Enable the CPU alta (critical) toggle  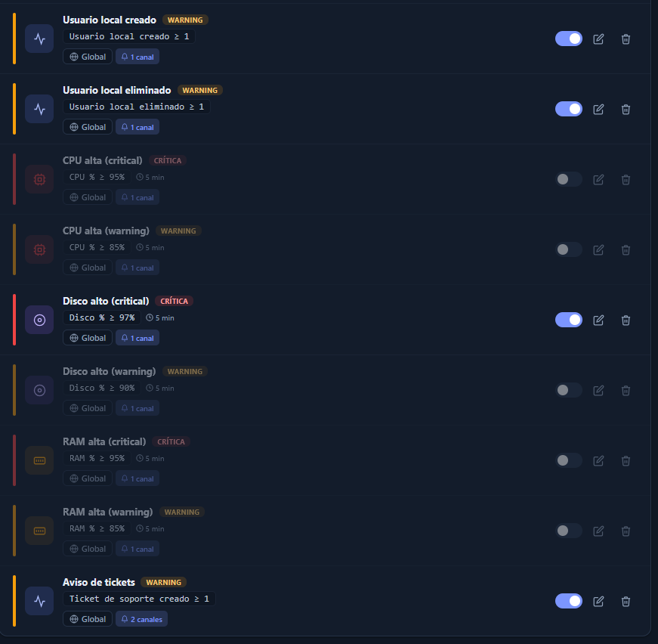pos(569,180)
